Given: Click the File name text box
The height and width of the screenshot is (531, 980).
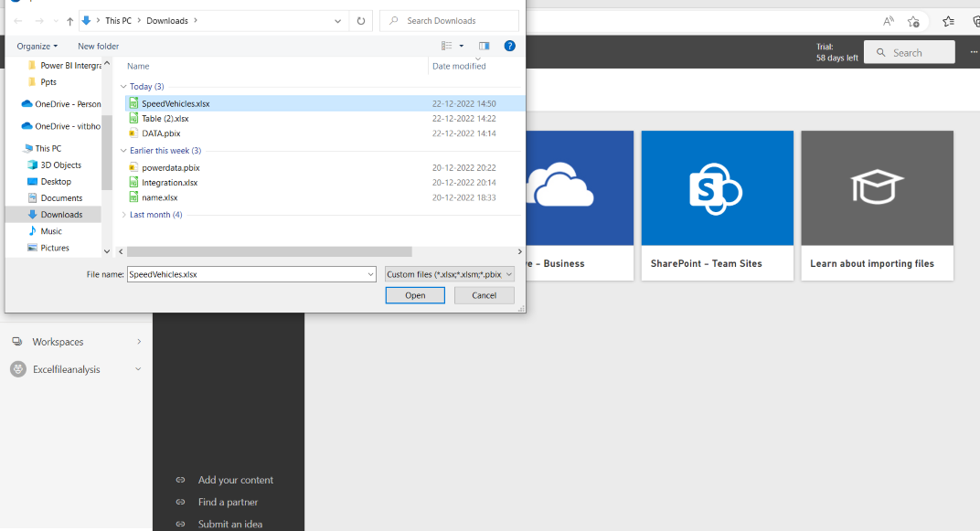Looking at the screenshot, I should pos(246,274).
